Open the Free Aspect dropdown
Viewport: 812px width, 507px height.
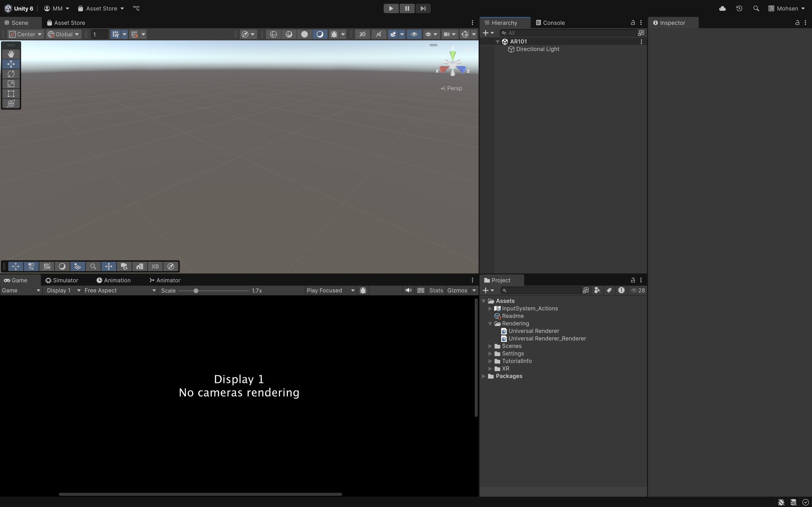click(120, 290)
